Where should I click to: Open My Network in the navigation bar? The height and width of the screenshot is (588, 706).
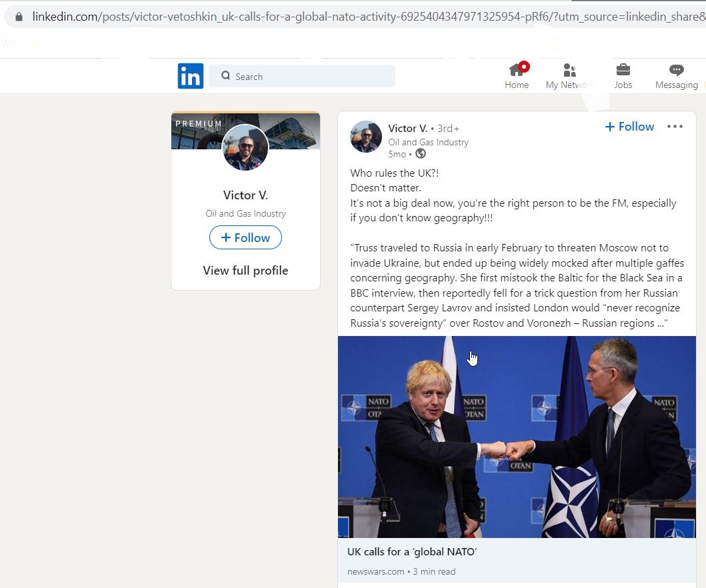click(569, 75)
